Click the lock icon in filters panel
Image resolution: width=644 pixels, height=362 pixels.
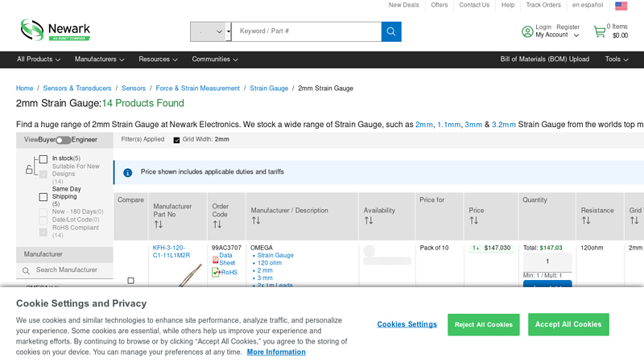point(29,169)
